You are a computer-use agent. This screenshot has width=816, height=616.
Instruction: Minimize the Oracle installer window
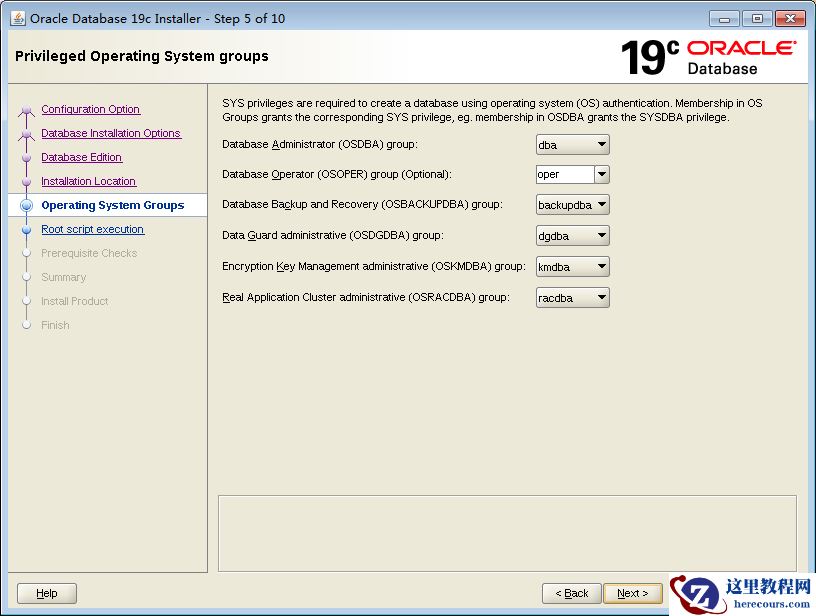coord(724,19)
